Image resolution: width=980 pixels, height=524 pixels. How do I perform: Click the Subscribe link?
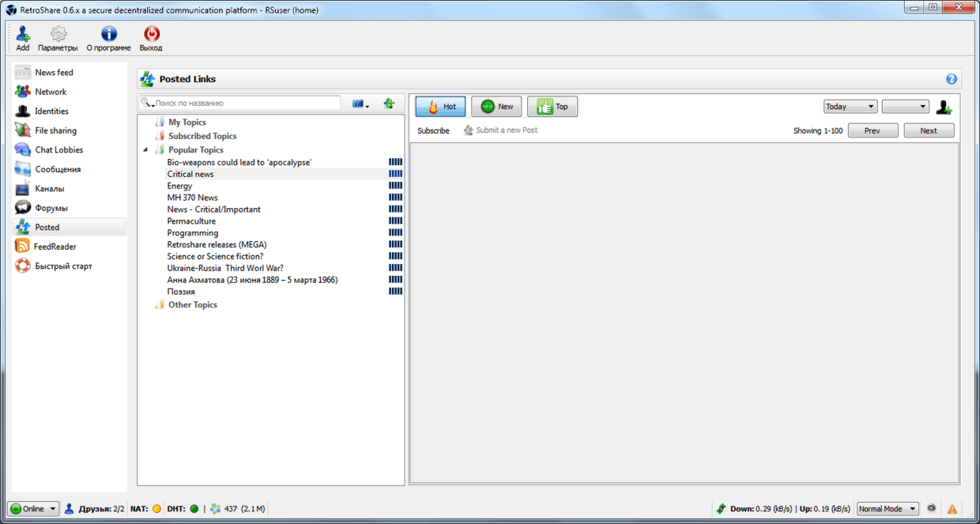pos(433,131)
